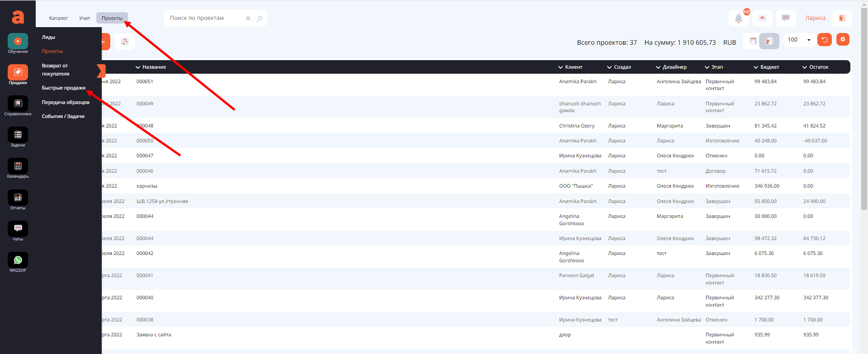
Task: Open the 100 rows-per-page dropdown
Action: [x=799, y=40]
